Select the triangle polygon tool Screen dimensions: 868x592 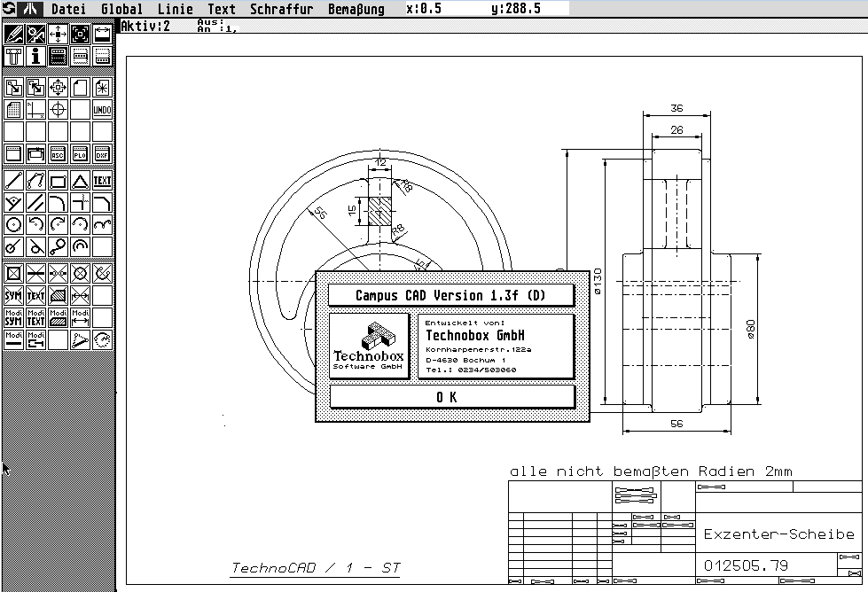80,181
